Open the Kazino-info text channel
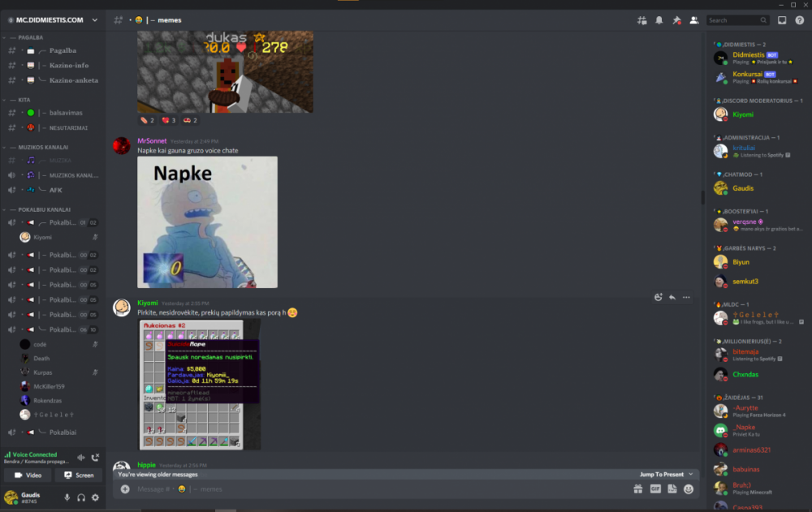 (x=68, y=65)
